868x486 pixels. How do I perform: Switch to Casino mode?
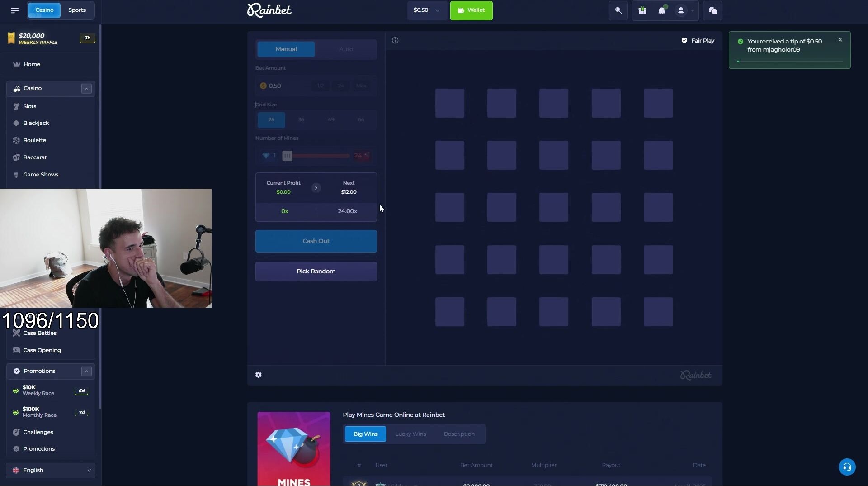tap(44, 10)
